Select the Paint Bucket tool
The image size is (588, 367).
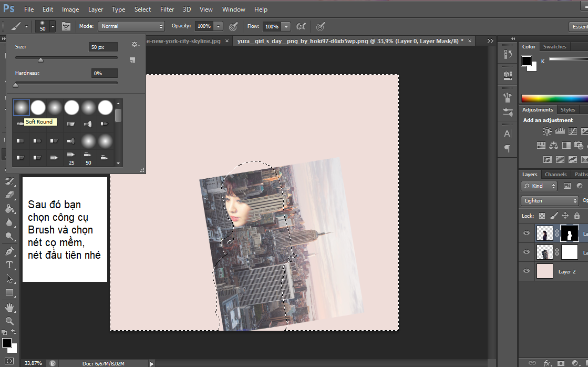click(x=9, y=209)
